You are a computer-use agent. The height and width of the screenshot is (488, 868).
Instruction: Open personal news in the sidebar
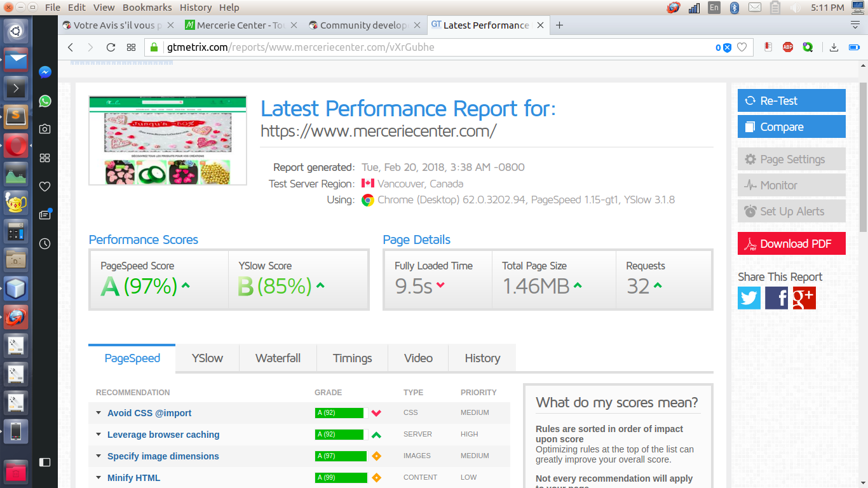coord(44,215)
